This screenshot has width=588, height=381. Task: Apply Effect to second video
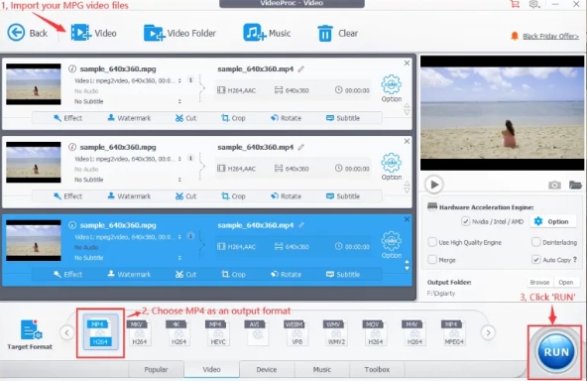coord(67,195)
